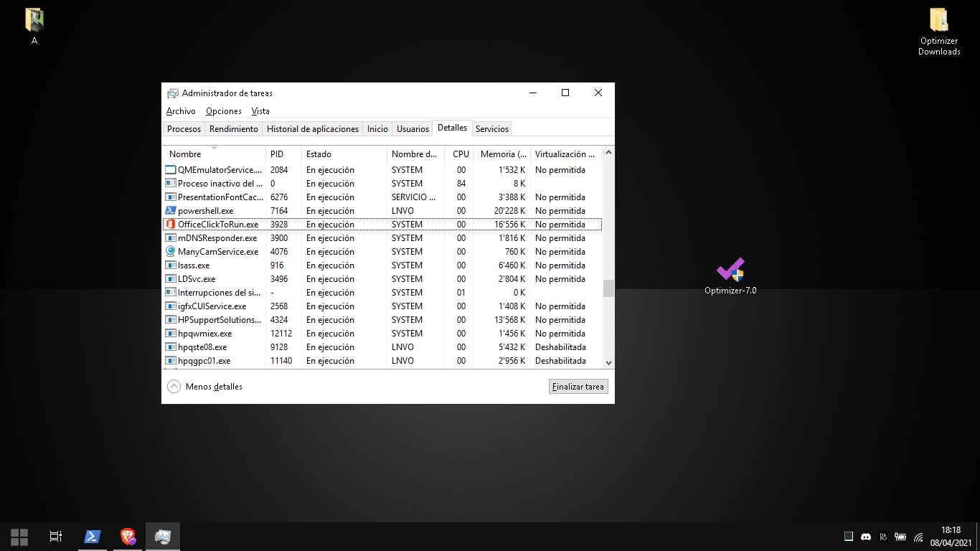Click the icon beside hpqwmiex.exe

click(x=171, y=334)
